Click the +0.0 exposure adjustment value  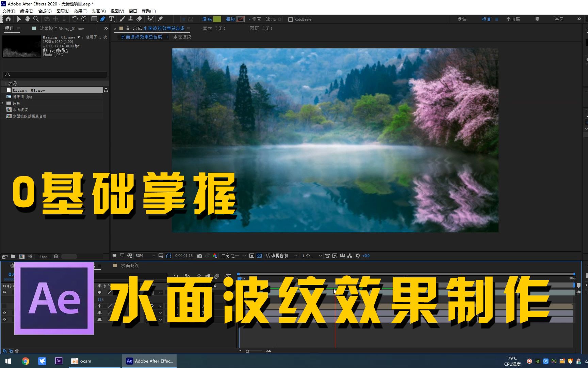point(366,256)
